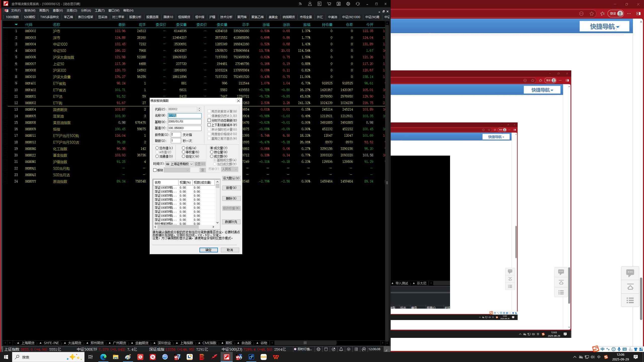Select the 持仓量 radio button
644x362 pixels.
[x=212, y=152]
